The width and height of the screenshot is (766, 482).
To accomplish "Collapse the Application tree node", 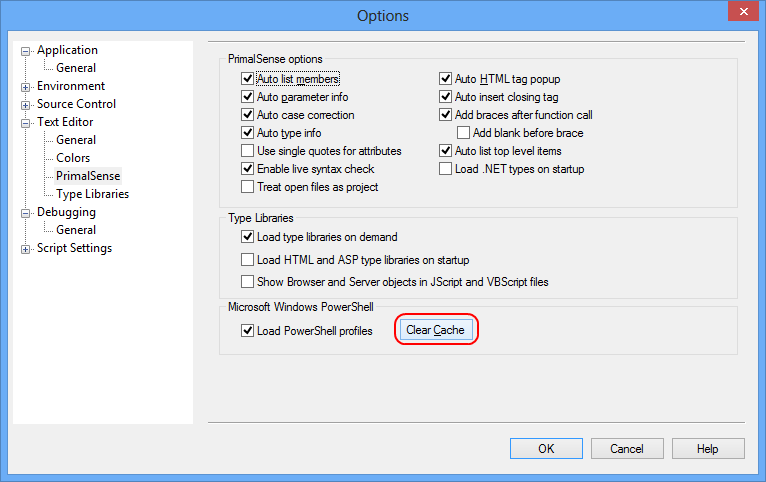I will 25,51.
